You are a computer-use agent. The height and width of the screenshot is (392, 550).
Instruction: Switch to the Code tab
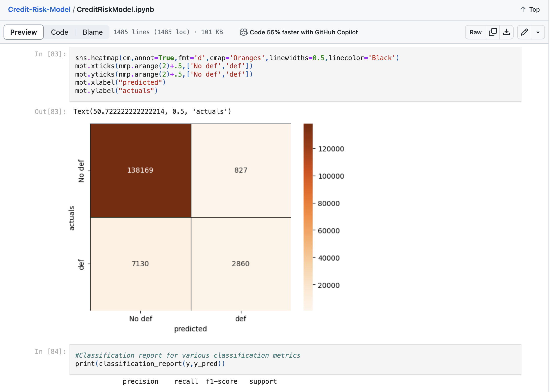pos(59,32)
